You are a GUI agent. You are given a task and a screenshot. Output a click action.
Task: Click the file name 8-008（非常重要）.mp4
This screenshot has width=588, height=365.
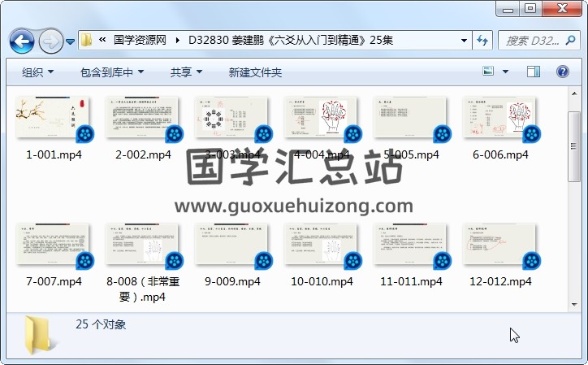[x=142, y=289]
